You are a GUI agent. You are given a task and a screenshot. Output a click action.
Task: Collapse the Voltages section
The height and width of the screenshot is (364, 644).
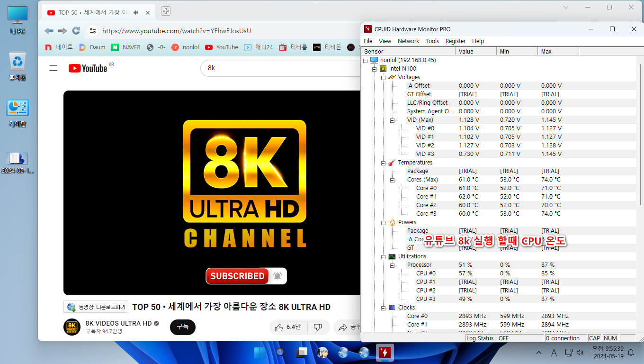click(x=384, y=77)
